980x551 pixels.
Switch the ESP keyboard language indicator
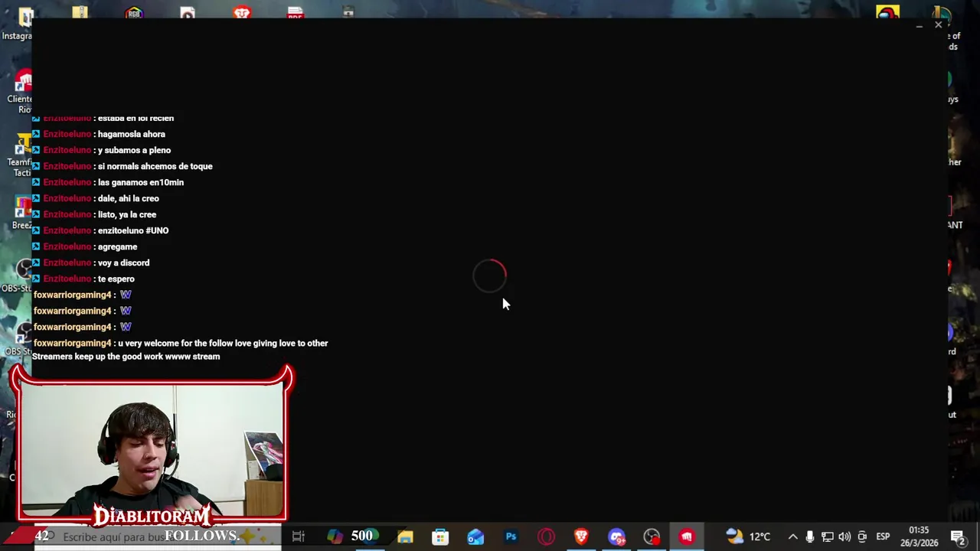click(x=883, y=536)
